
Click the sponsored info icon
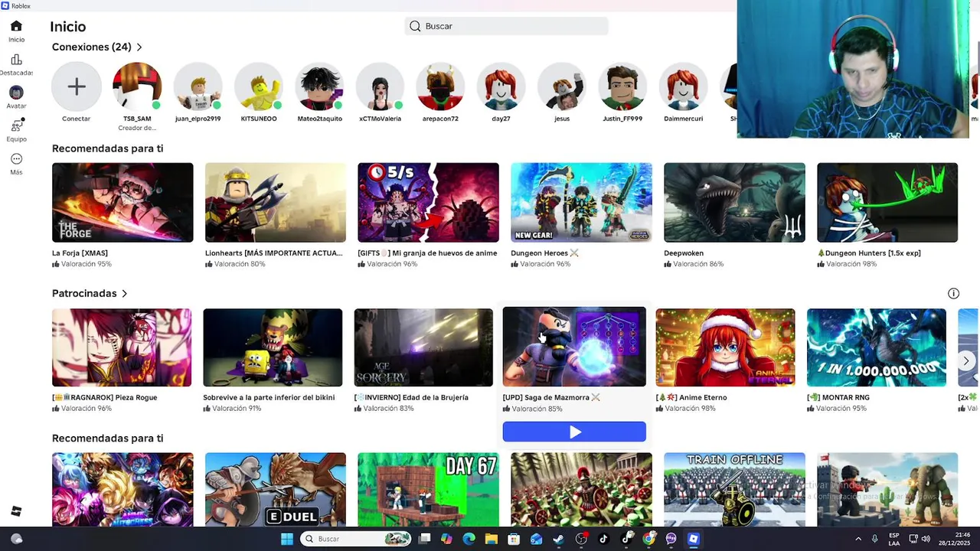tap(953, 294)
